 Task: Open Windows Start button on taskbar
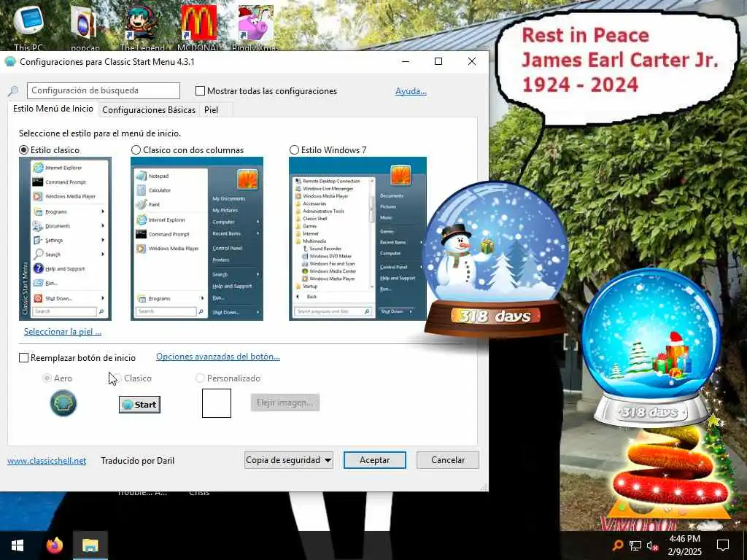point(18,545)
